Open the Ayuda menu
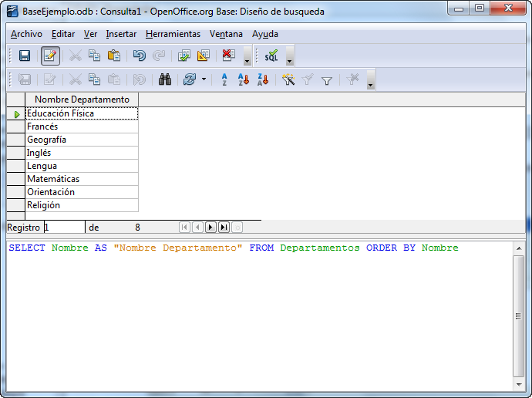This screenshot has height=398, width=532. [265, 34]
